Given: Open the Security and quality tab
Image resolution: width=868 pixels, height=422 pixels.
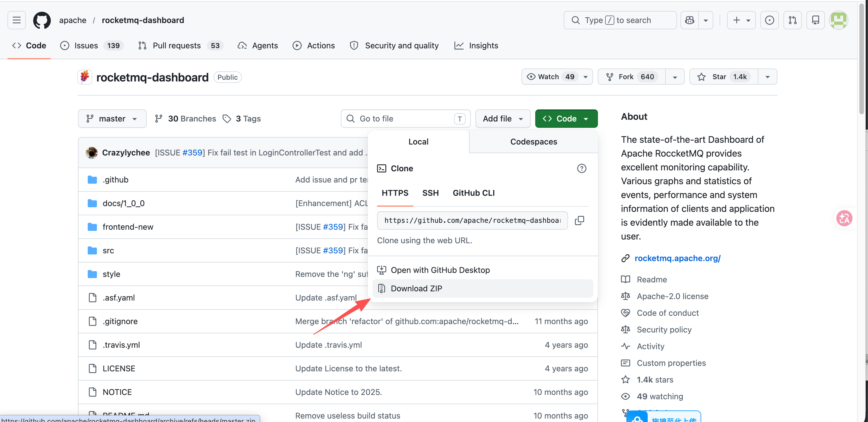Looking at the screenshot, I should tap(394, 45).
